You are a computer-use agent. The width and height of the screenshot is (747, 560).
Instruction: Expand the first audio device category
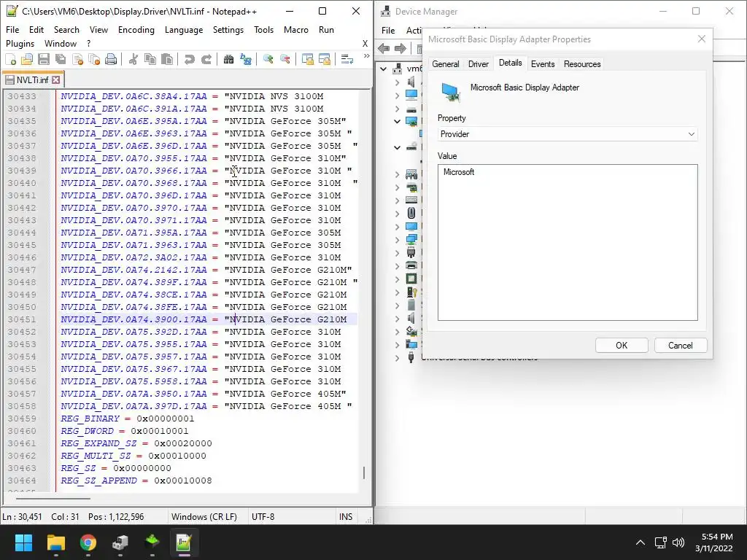[x=397, y=82]
